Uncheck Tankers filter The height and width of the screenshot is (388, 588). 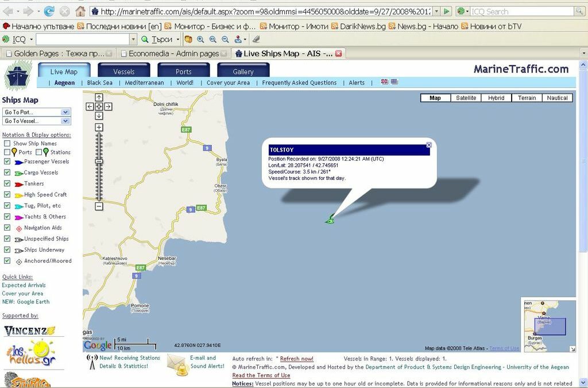[7, 183]
